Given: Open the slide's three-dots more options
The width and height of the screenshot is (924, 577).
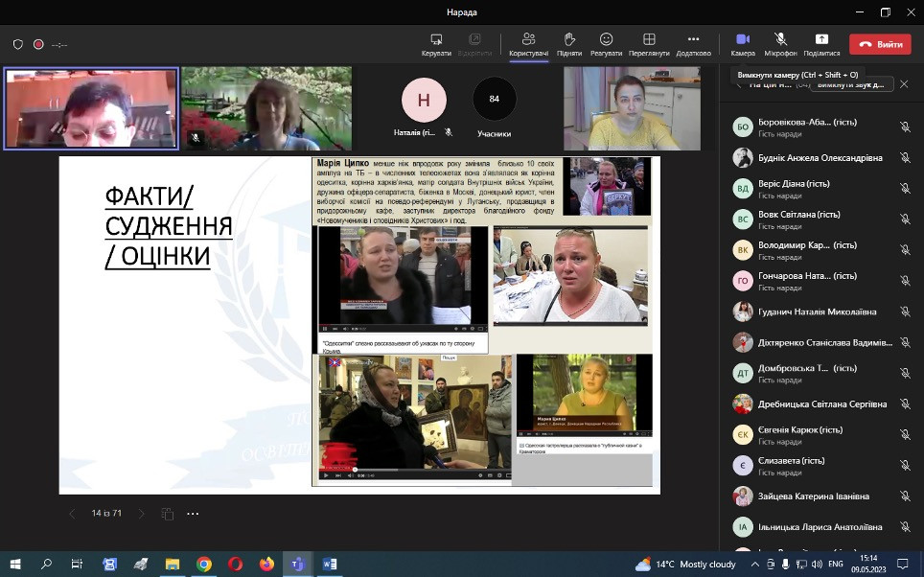Looking at the screenshot, I should (x=193, y=514).
